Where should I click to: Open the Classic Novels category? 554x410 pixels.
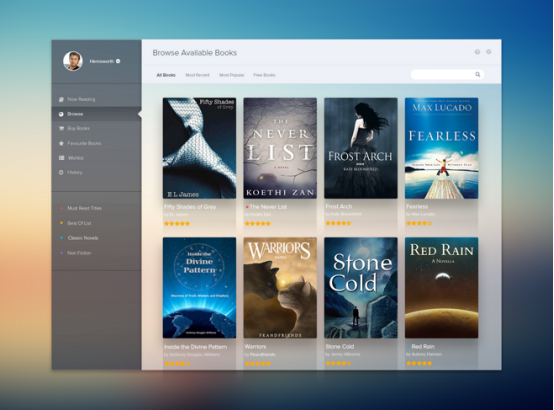[83, 238]
